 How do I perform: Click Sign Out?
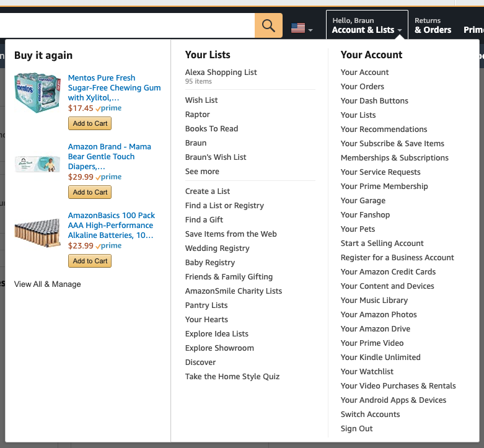357,429
